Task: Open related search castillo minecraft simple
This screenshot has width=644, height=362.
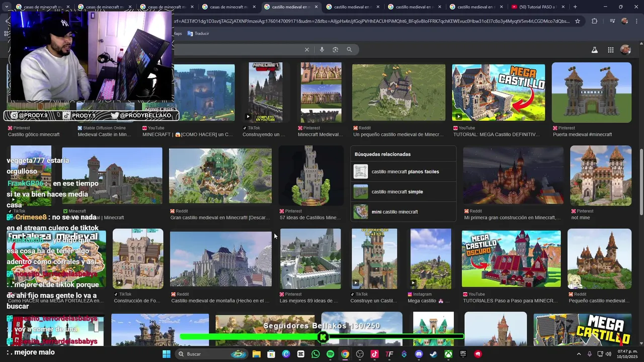Action: click(x=404, y=192)
